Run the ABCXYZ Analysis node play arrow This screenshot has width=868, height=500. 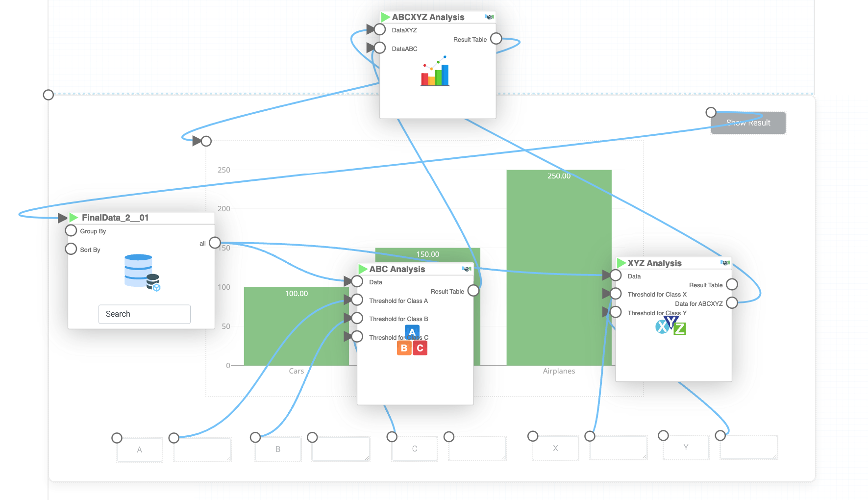pos(386,17)
